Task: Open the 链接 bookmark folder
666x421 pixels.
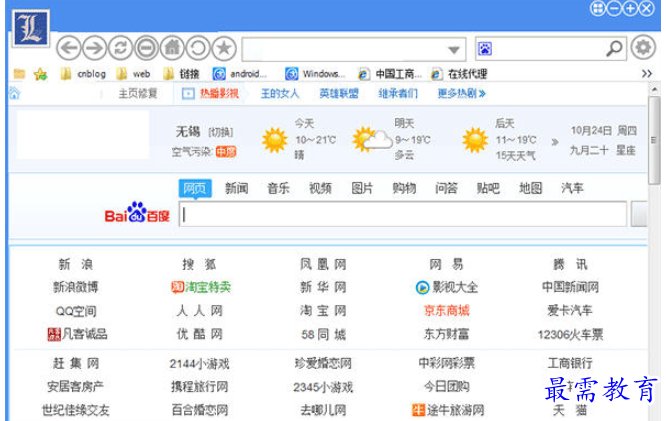Action: tap(181, 74)
